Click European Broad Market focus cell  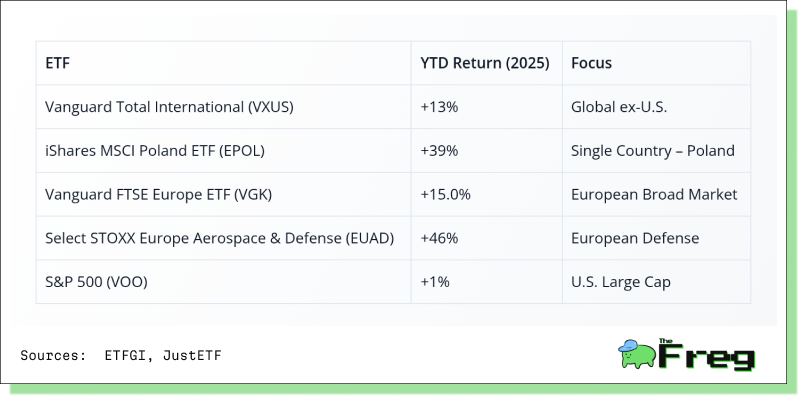(656, 195)
